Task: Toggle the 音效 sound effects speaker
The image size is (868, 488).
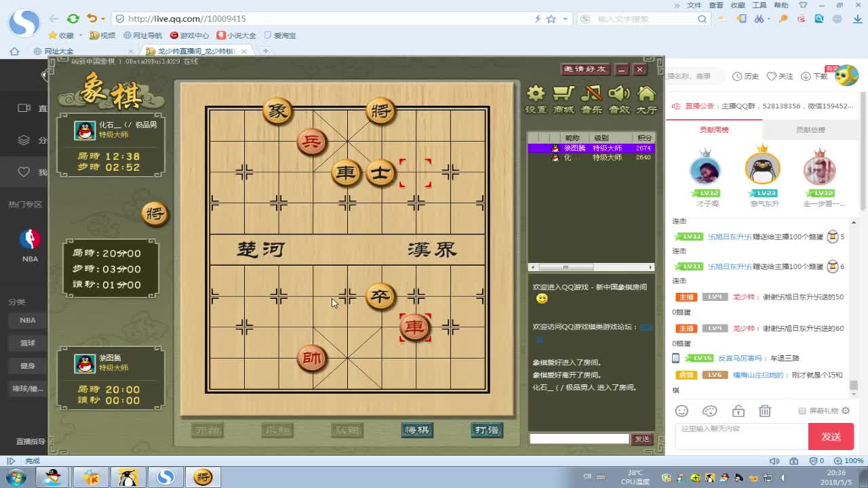Action: pos(619,99)
